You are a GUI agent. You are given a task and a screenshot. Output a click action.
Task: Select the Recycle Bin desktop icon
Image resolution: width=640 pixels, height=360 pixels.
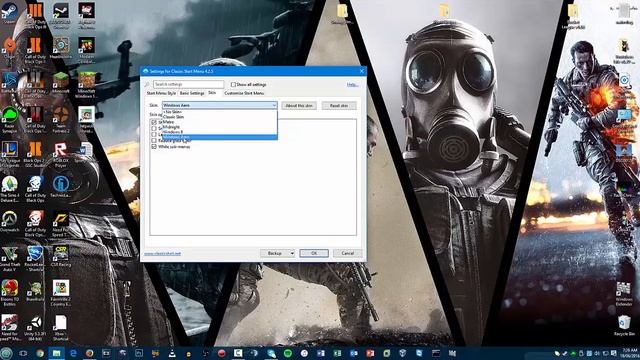tap(624, 326)
